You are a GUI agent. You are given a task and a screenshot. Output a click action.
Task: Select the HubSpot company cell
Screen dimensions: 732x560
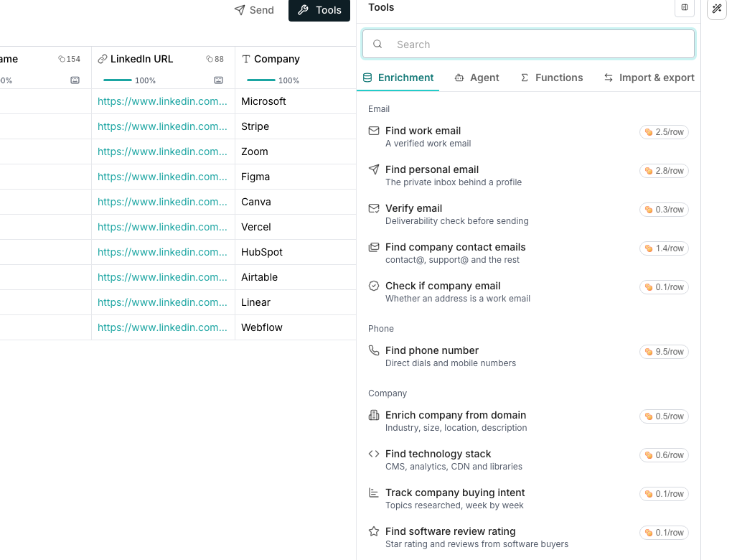pyautogui.click(x=296, y=252)
